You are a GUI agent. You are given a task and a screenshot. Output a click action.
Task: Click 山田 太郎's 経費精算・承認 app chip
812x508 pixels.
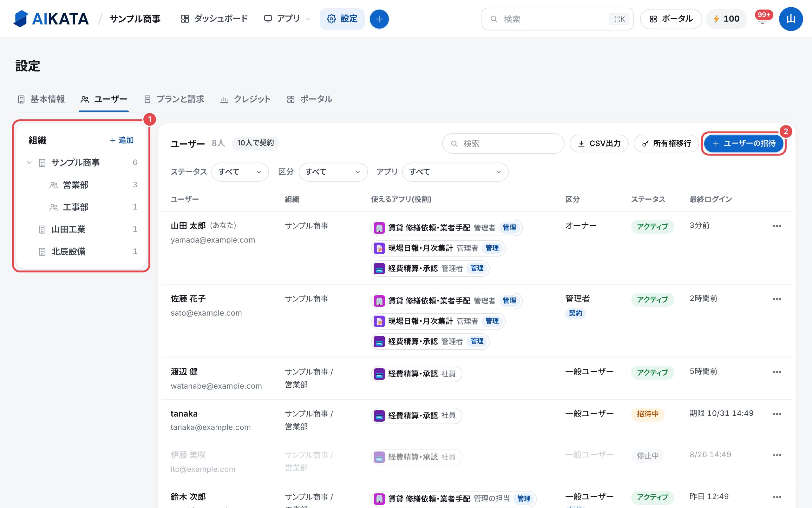click(430, 269)
